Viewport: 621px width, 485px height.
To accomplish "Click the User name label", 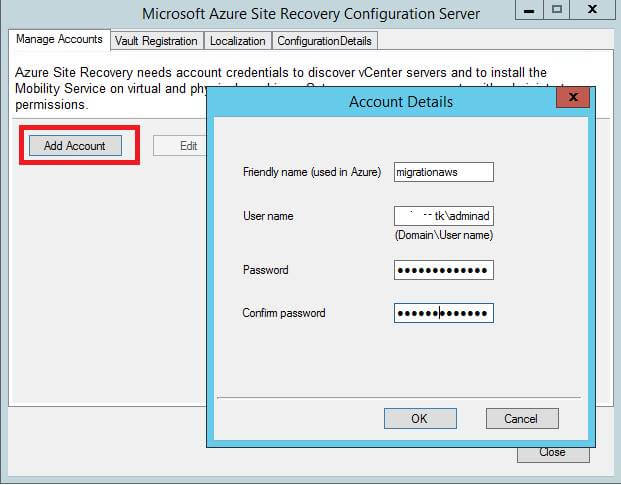I will 268,216.
